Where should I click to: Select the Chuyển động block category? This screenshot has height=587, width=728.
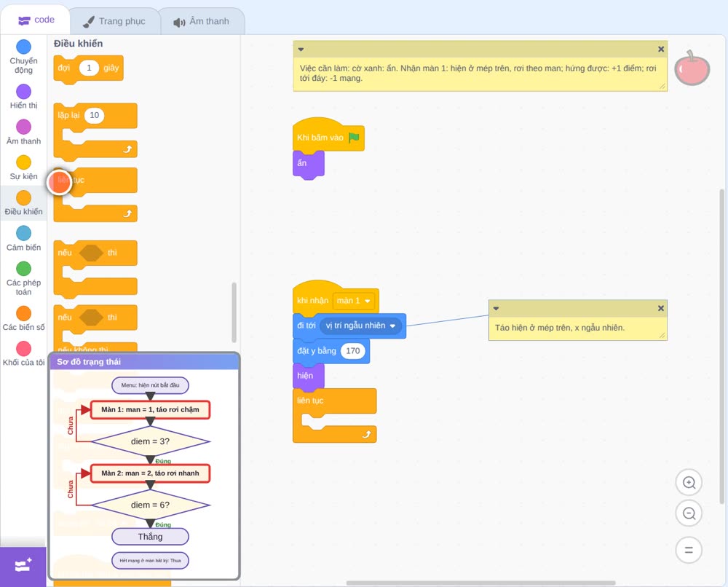click(x=24, y=57)
